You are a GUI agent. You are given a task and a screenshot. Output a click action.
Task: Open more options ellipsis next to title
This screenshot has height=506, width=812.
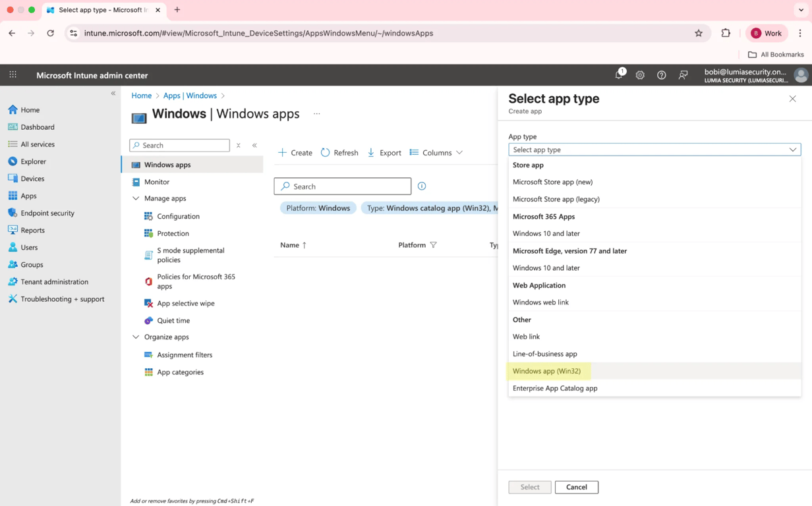pyautogui.click(x=316, y=113)
